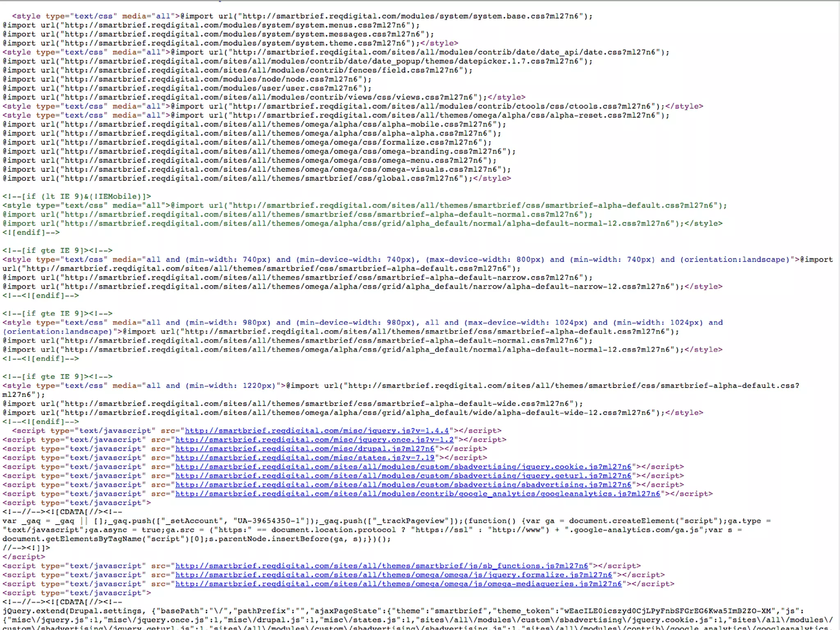Click the alpha-default-narrow-12.css import line
This screenshot has width=840, height=630.
click(x=363, y=287)
